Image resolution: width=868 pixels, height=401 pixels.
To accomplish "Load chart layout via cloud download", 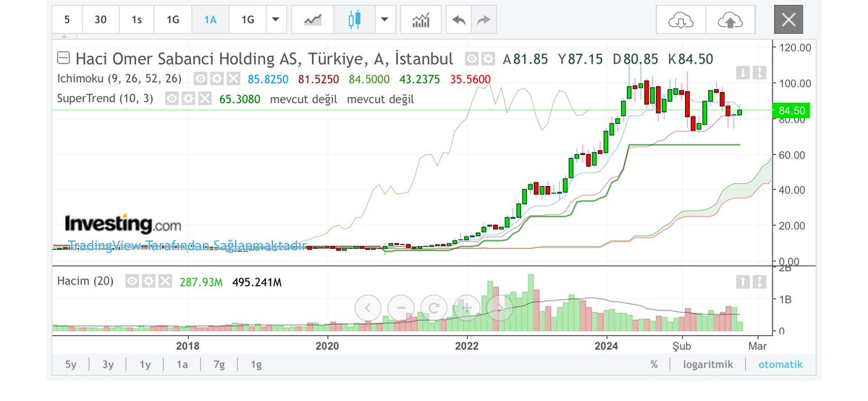I will (681, 20).
